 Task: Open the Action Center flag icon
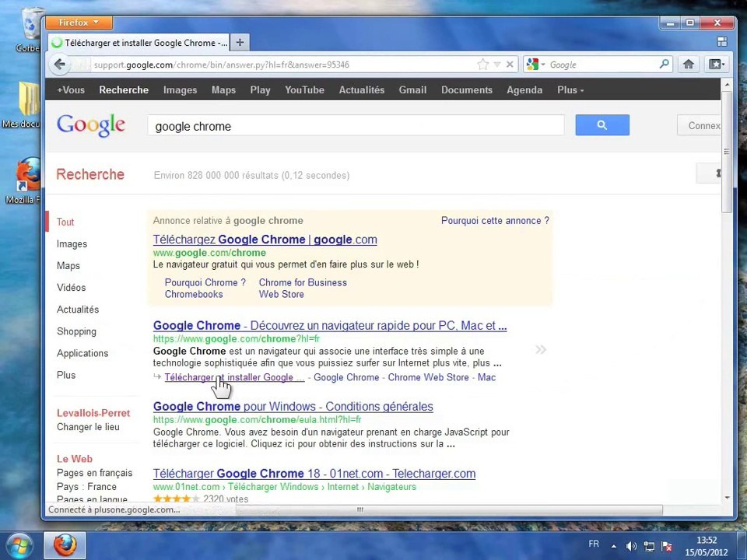(x=667, y=546)
